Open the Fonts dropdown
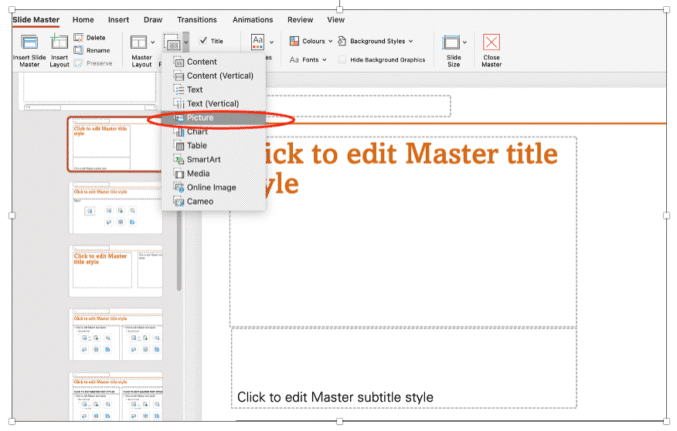677x431 pixels. click(307, 60)
